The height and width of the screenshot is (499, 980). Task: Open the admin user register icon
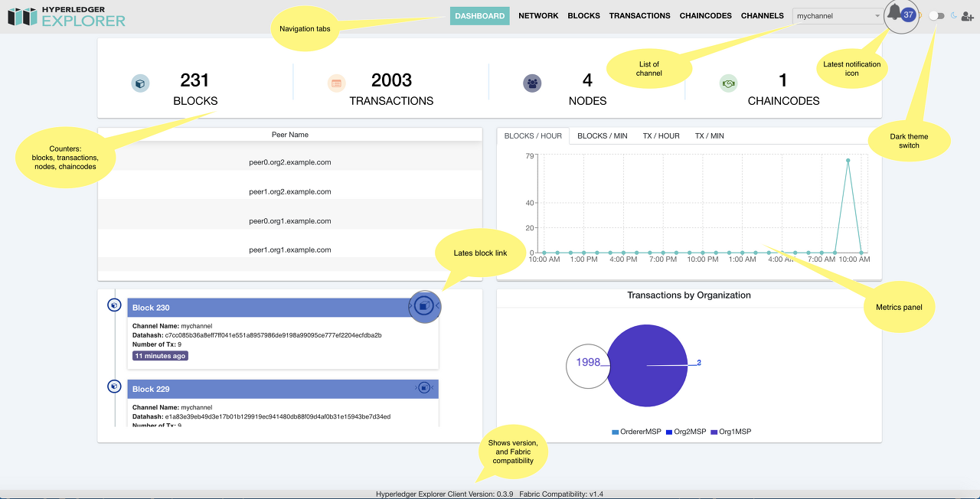pos(967,15)
